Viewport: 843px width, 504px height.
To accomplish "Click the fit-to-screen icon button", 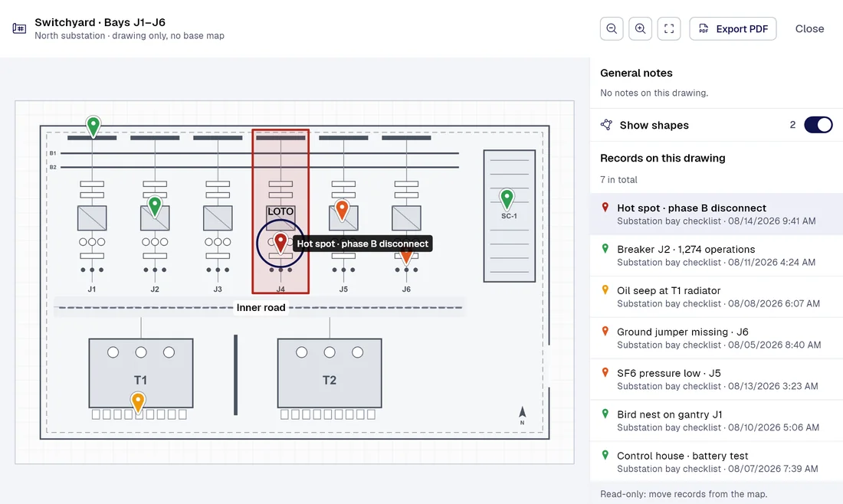I will point(669,29).
